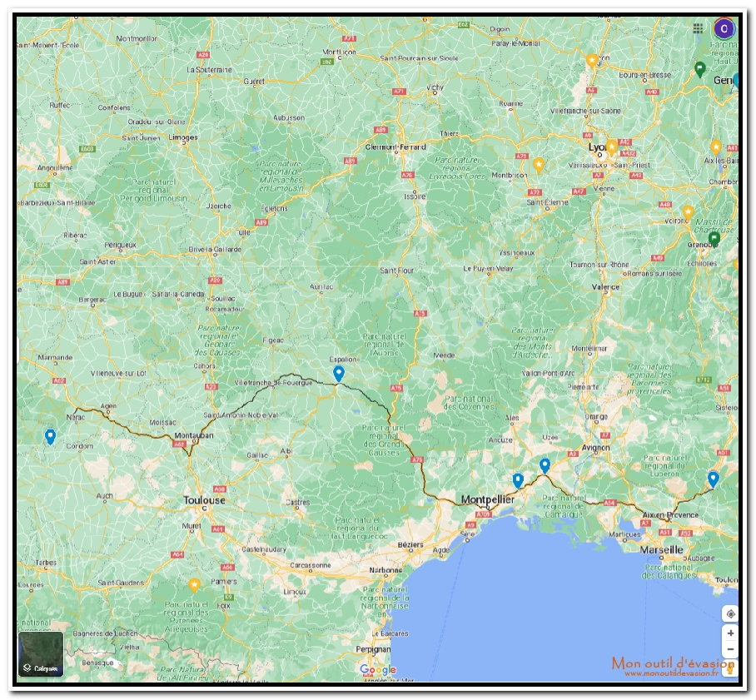Click the Vichy town label

pyautogui.click(x=435, y=87)
